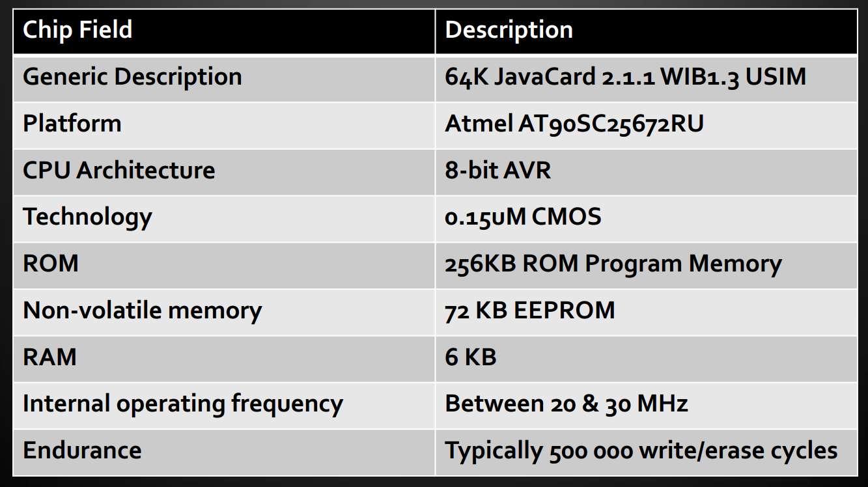Select the "Platform" row label
Screen dimensions: 868x487
pos(72,124)
